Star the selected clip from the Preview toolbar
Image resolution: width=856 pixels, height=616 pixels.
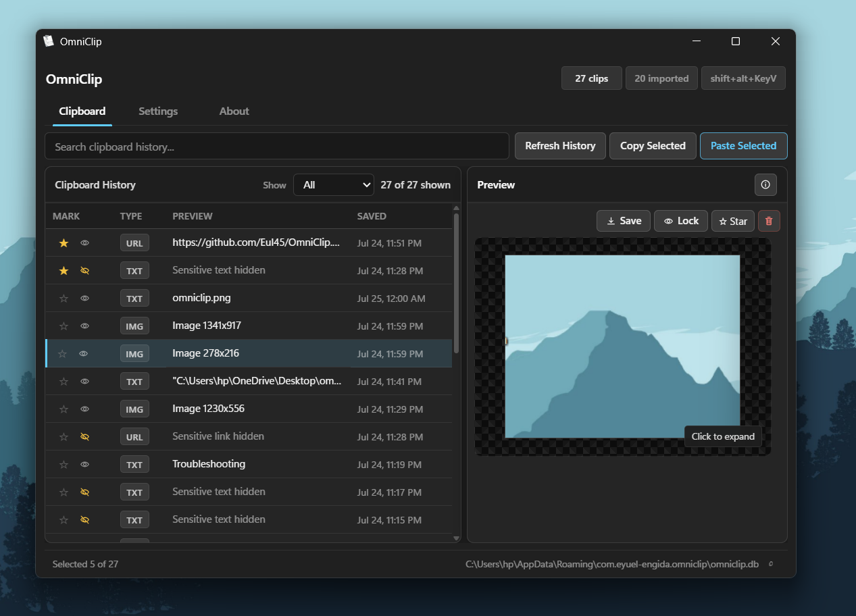pyautogui.click(x=733, y=221)
